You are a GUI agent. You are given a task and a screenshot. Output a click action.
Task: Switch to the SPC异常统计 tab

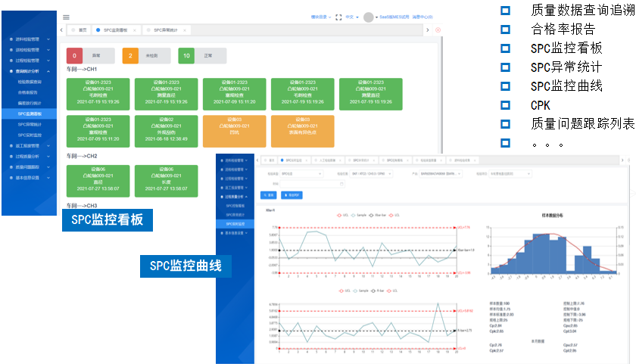click(165, 30)
